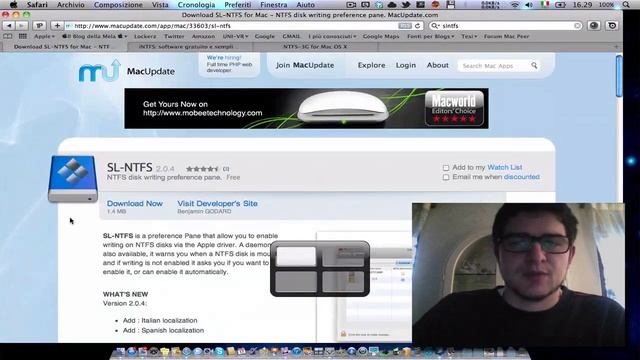Click the Safari search field containing slntfs

click(x=506, y=26)
